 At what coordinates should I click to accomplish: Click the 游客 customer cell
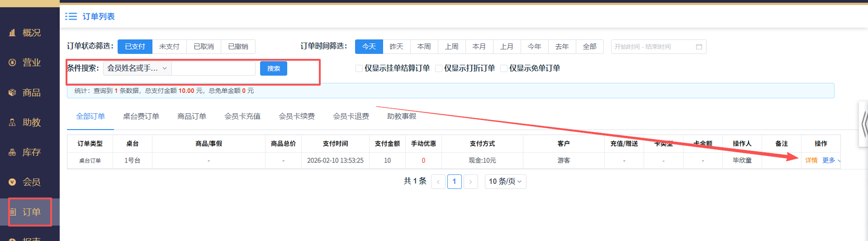(564, 160)
